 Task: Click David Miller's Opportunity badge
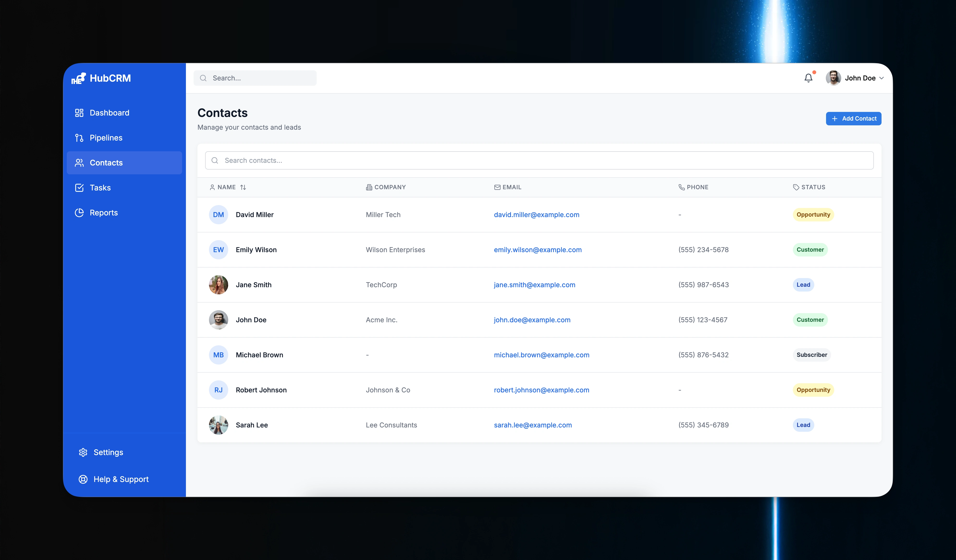point(813,215)
